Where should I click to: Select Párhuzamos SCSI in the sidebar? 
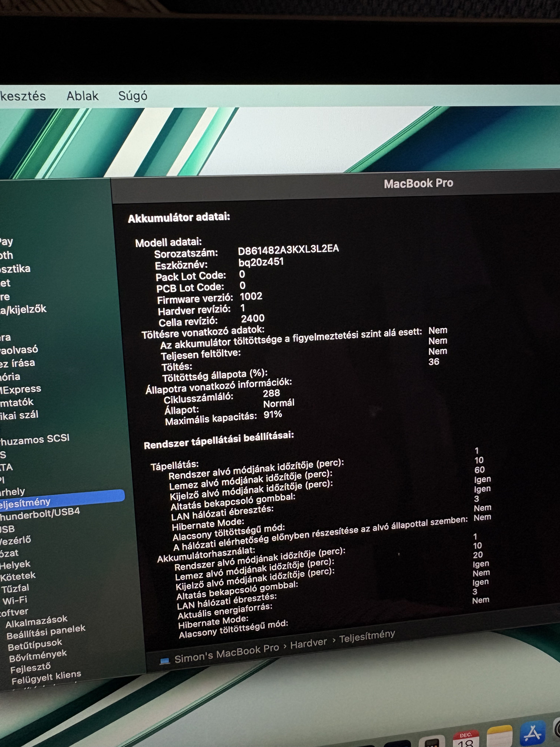click(x=35, y=439)
